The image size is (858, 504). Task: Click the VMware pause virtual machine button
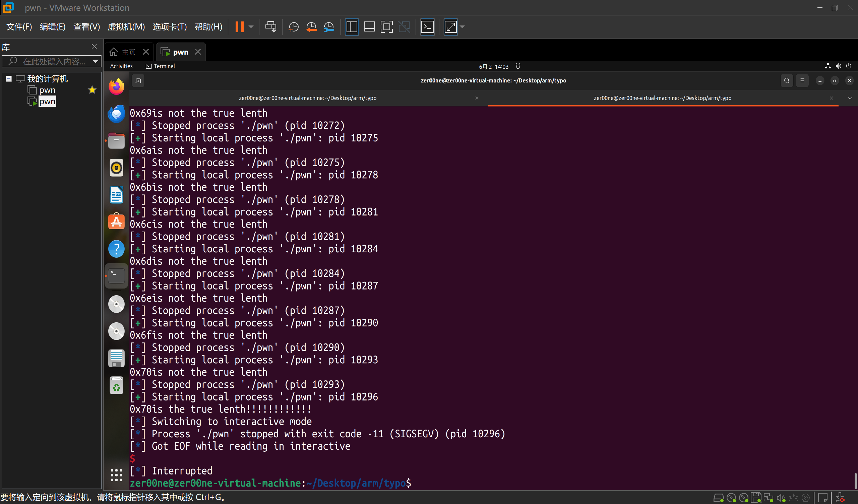(x=239, y=26)
